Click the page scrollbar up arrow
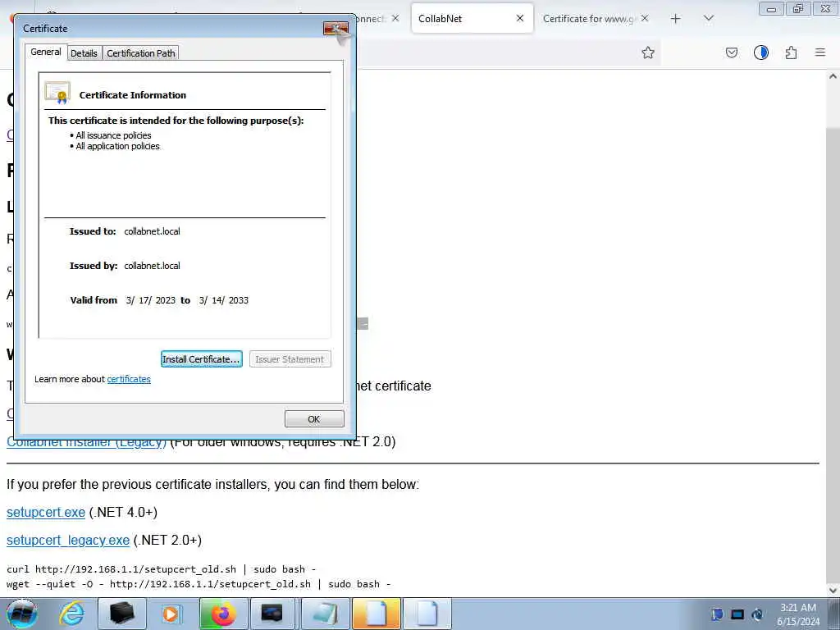Image resolution: width=840 pixels, height=630 pixels. tap(833, 76)
